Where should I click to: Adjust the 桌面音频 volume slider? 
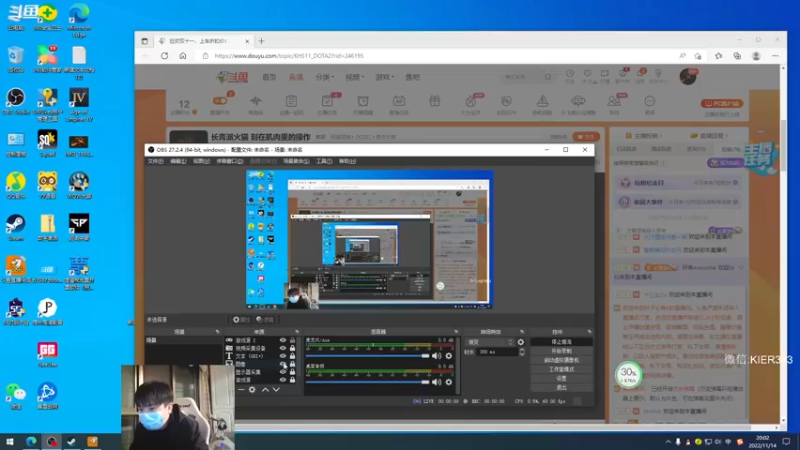pos(368,382)
